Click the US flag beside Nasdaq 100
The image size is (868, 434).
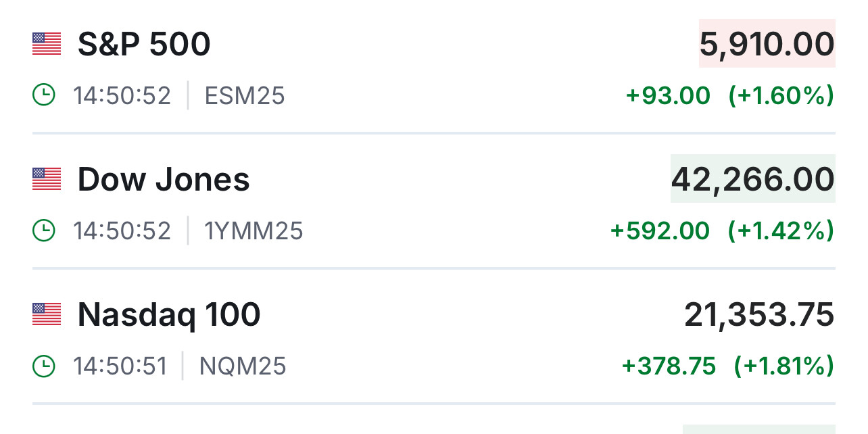click(x=47, y=314)
